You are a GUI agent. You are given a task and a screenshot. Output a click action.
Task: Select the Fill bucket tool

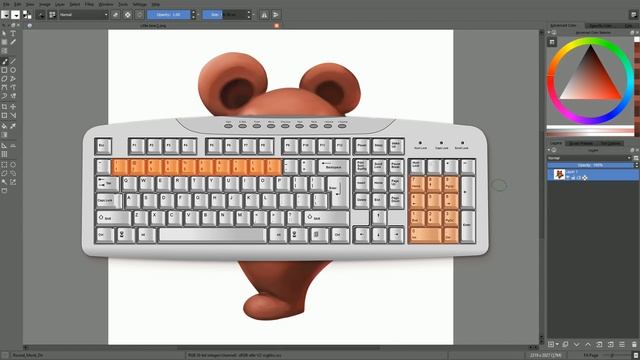pyautogui.click(x=4, y=126)
